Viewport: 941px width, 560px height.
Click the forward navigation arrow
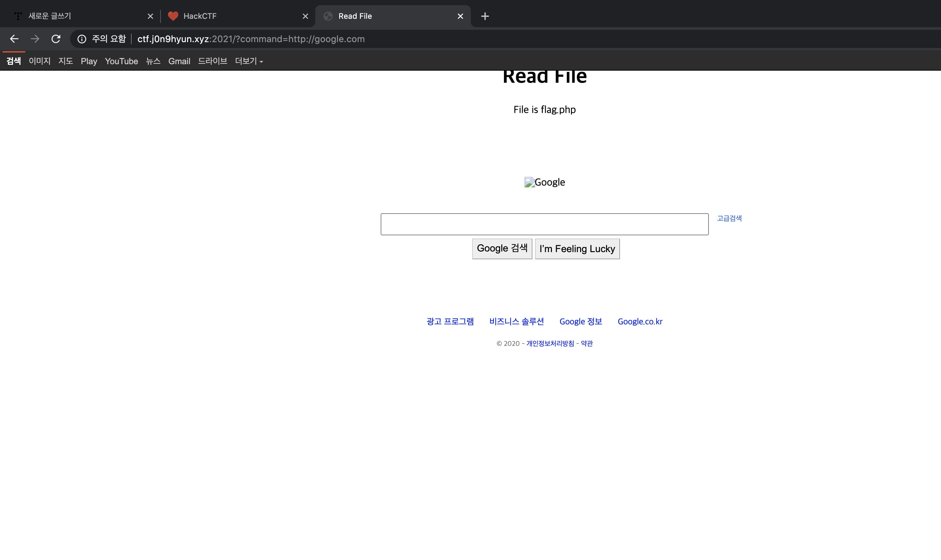coord(35,39)
